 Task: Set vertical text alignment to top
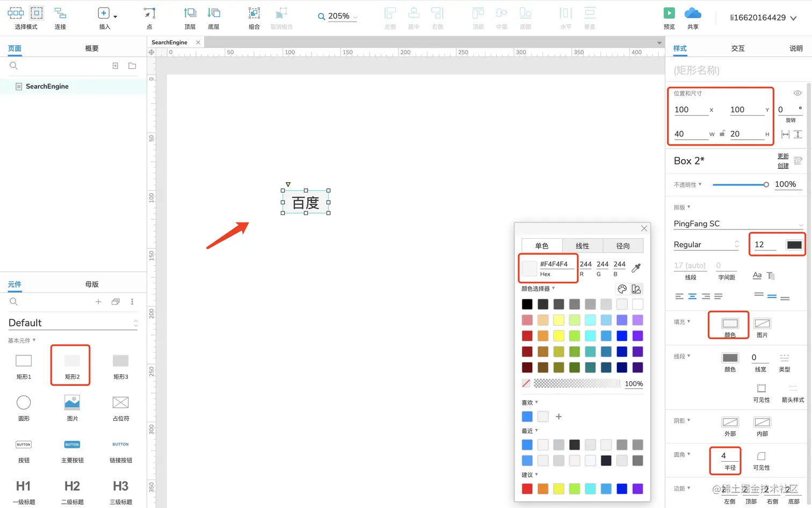759,295
